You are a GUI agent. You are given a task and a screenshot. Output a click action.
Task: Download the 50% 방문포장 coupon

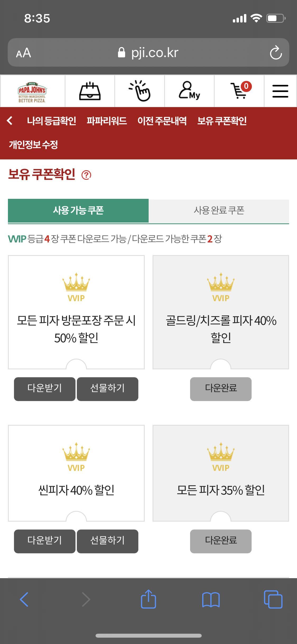(45, 389)
